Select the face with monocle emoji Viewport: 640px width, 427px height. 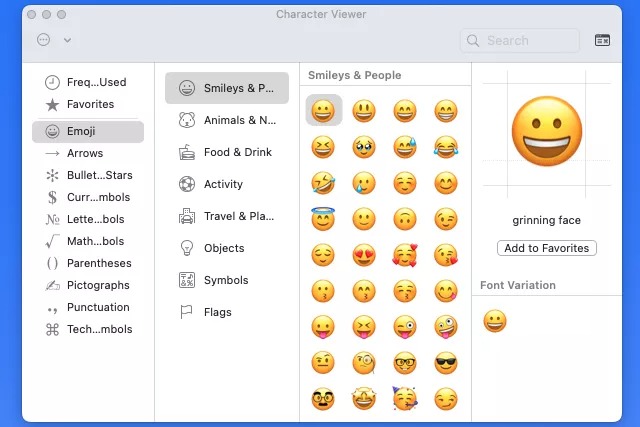click(x=364, y=363)
